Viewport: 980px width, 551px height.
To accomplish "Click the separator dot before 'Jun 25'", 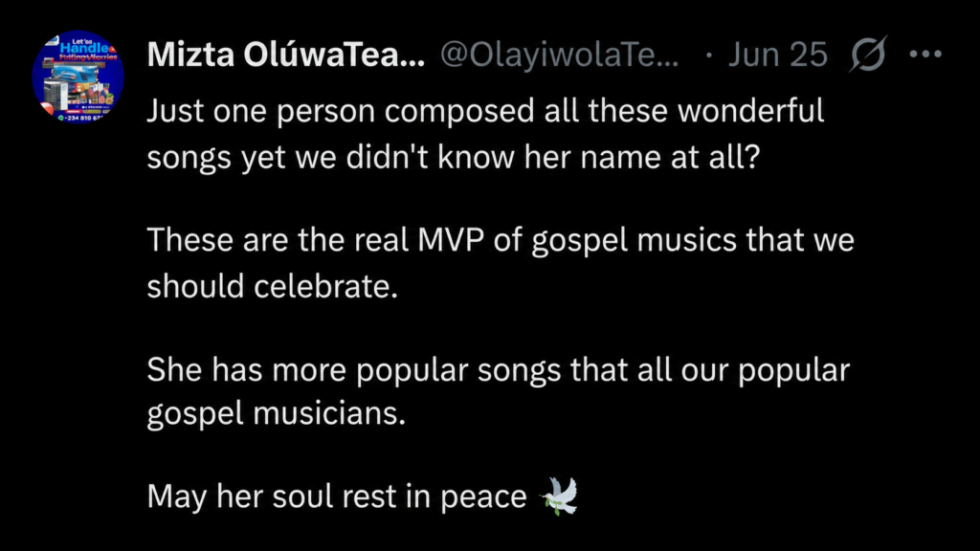I will pyautogui.click(x=708, y=55).
